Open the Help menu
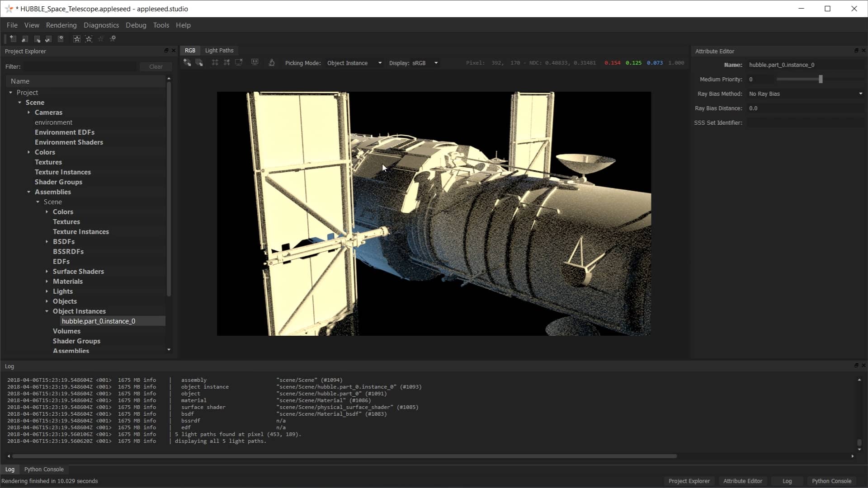 [183, 25]
